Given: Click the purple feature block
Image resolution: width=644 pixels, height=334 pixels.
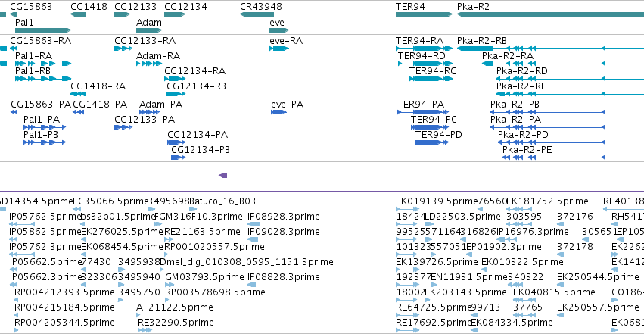Looking at the screenshot, I should click(223, 176).
